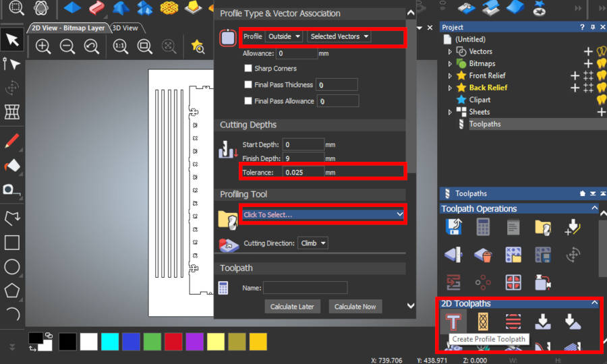Click the delete toolpath bucket icon
The image size is (607, 364).
(x=483, y=255)
